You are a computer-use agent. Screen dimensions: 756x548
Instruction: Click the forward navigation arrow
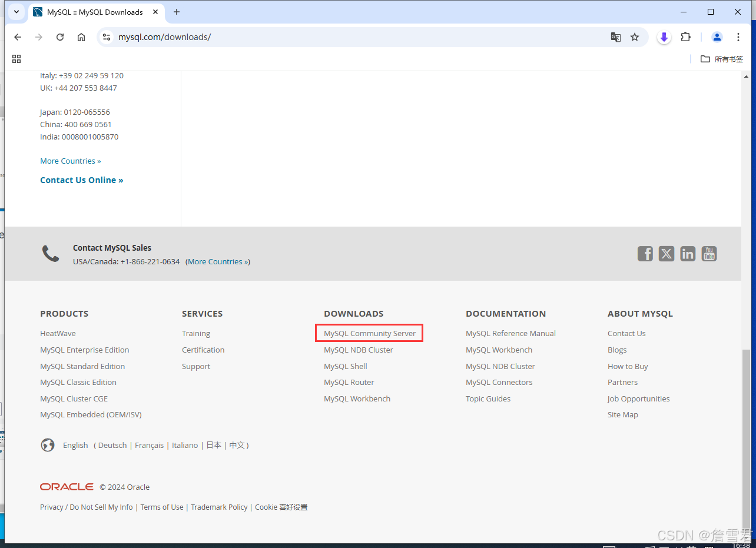[39, 37]
